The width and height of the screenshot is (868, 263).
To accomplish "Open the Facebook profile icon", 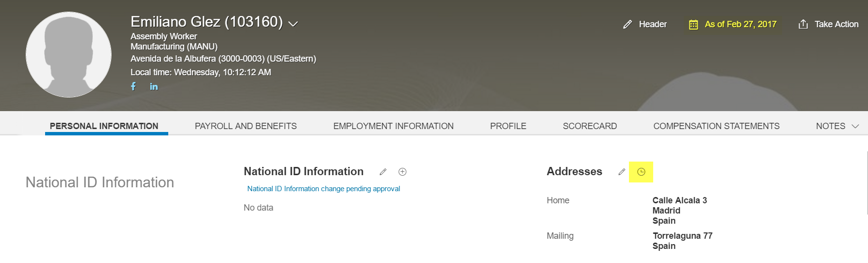I will point(133,86).
